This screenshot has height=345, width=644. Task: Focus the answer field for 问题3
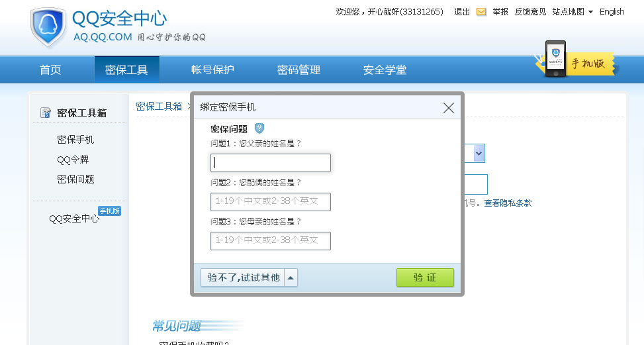[271, 240]
